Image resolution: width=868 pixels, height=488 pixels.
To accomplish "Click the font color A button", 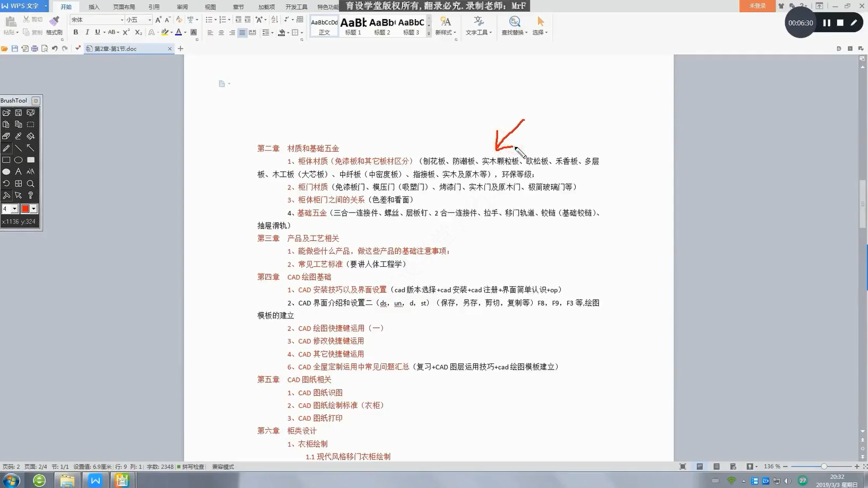I will [x=179, y=32].
